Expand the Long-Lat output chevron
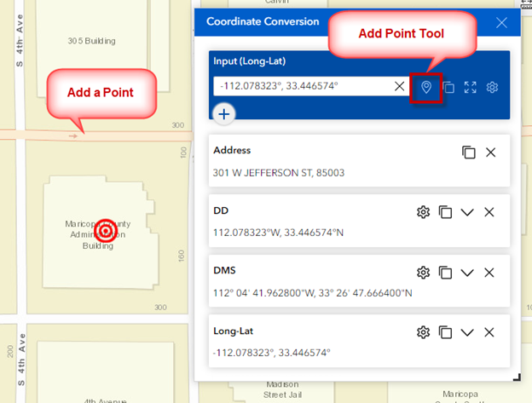This screenshot has height=403, width=532. [x=467, y=332]
